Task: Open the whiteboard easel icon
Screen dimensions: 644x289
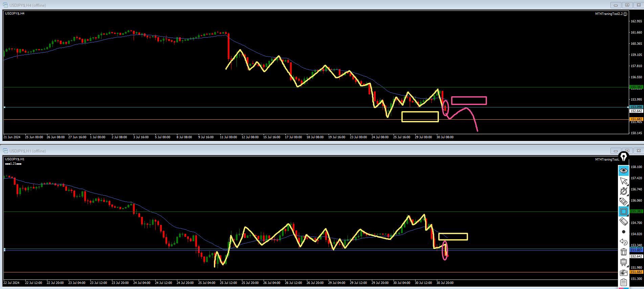Action: (x=623, y=262)
